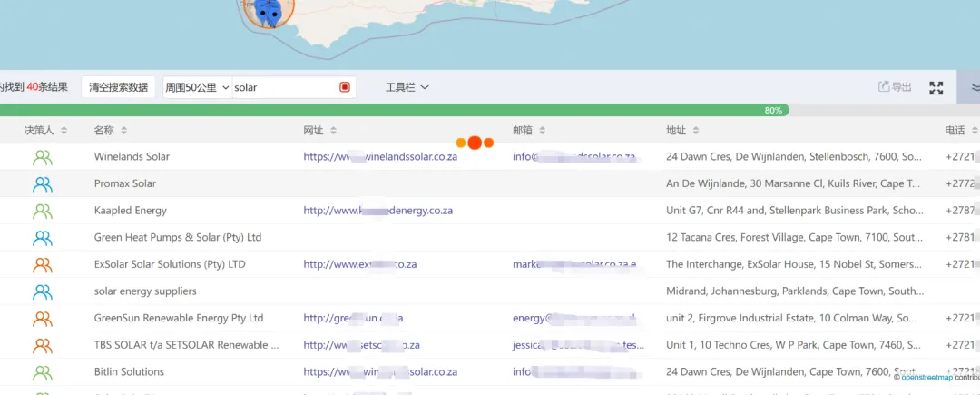The width and height of the screenshot is (980, 395).
Task: Open the 周围50公里 radius dropdown
Action: (197, 87)
